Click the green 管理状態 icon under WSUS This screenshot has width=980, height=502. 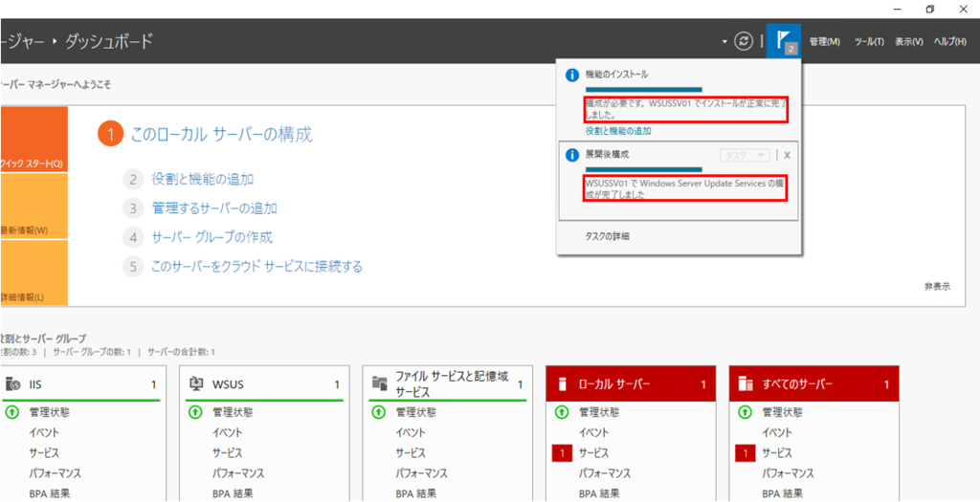196,412
